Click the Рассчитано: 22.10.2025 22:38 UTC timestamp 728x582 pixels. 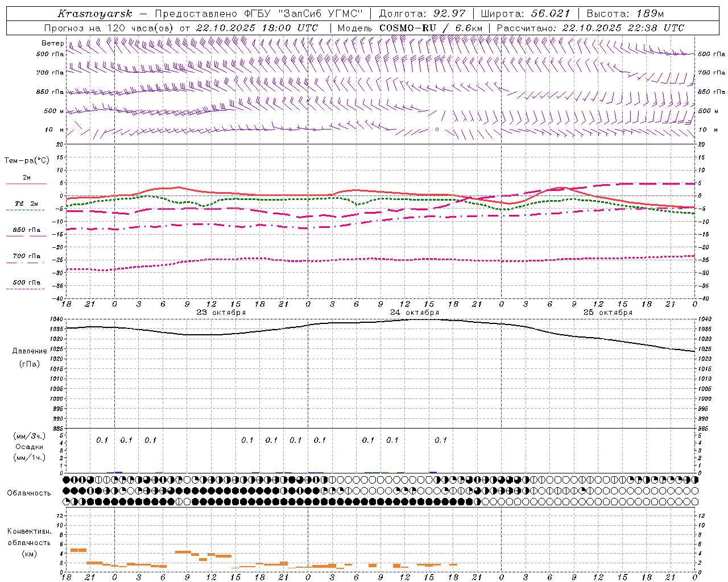click(x=590, y=28)
